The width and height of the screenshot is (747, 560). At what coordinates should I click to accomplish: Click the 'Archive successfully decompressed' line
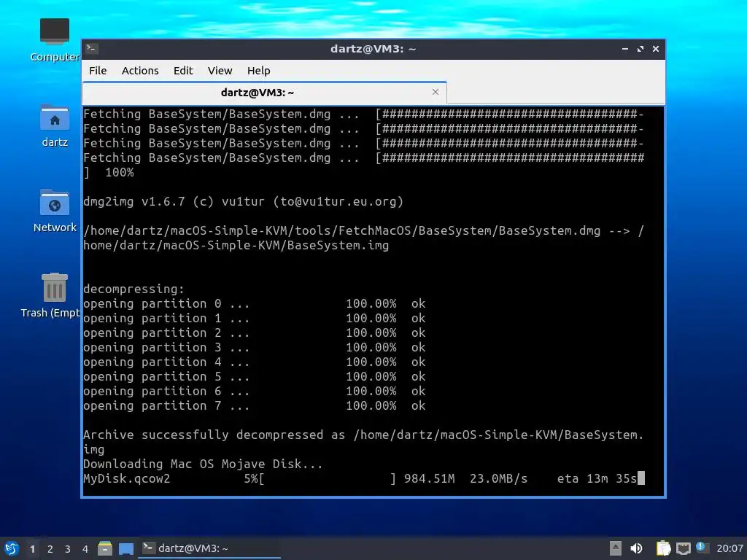(x=363, y=442)
